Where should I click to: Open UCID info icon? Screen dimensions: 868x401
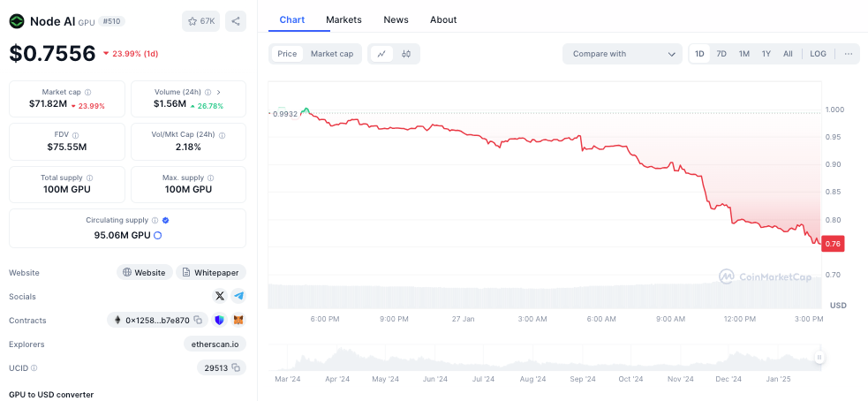[34, 367]
